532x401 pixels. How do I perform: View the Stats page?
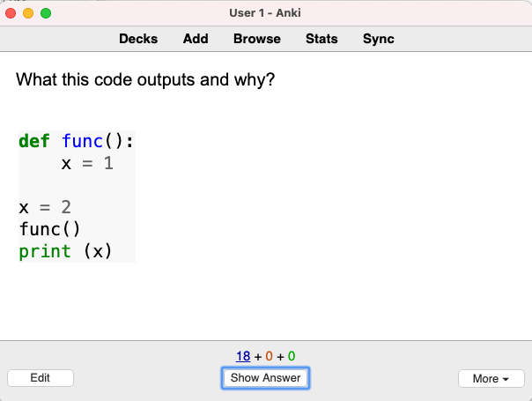[321, 39]
